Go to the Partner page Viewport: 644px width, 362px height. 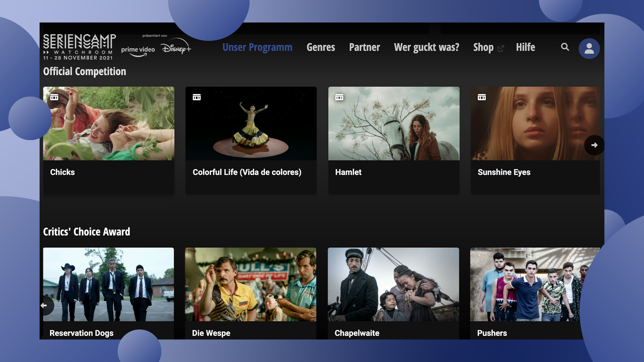[364, 47]
